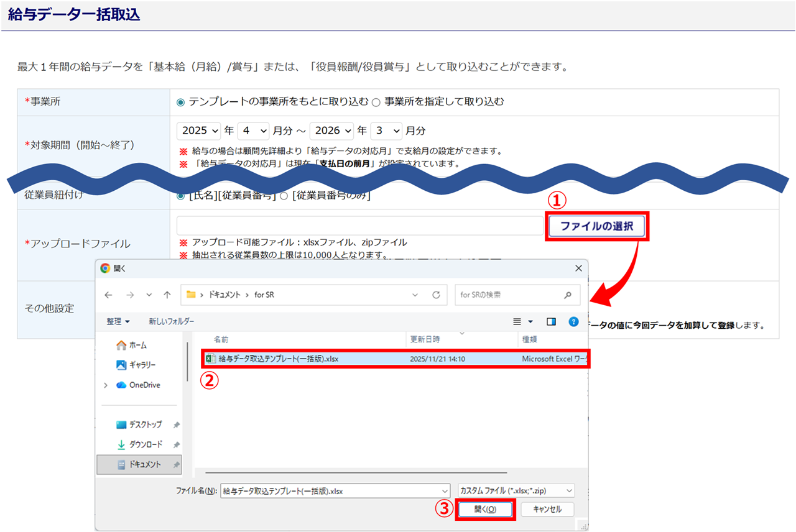Screen dimensions: 796x532
Task: Click the ホーム home icon in sidebar
Action: pyautogui.click(x=122, y=345)
